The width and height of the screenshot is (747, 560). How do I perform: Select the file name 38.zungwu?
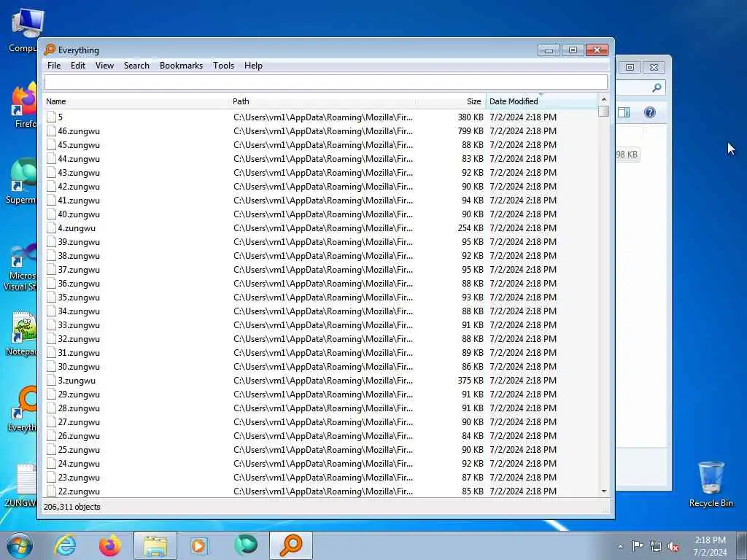79,256
